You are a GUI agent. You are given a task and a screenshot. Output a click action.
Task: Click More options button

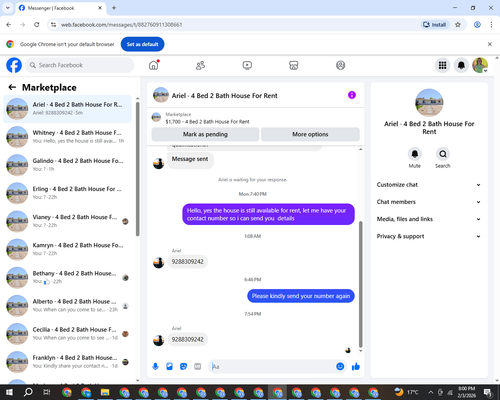point(310,134)
